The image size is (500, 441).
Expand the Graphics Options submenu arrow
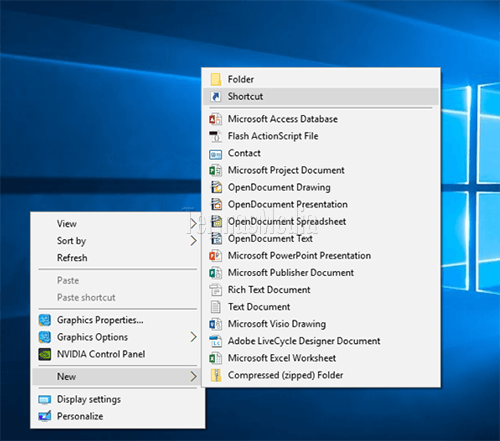tap(193, 337)
